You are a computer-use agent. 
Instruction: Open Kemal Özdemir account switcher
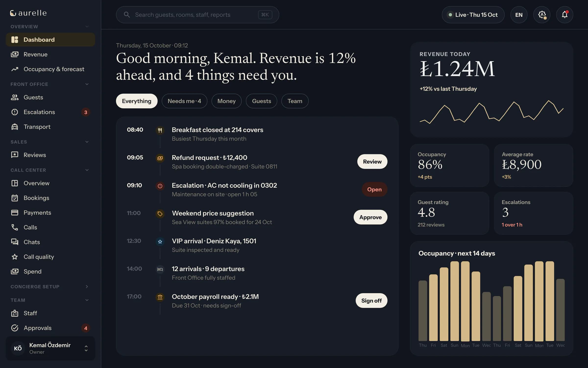(x=50, y=348)
